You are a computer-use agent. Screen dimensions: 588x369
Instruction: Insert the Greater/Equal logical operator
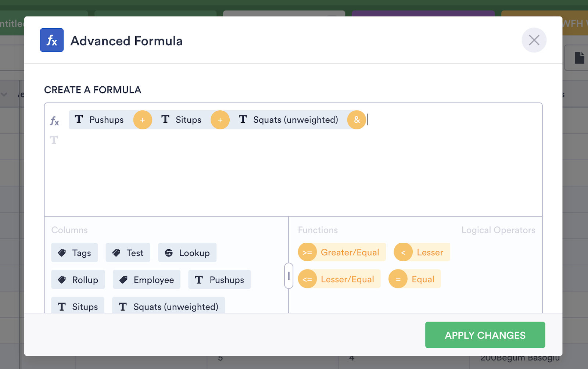342,252
